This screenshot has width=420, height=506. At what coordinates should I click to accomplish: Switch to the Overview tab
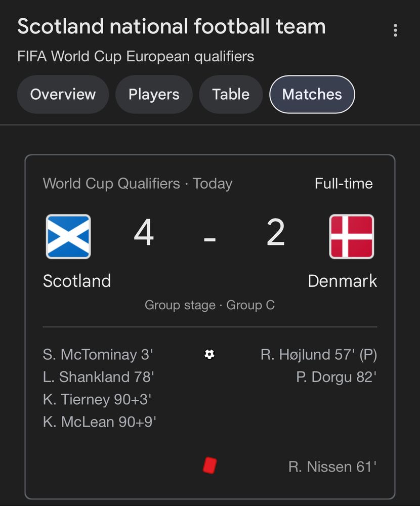click(x=63, y=94)
